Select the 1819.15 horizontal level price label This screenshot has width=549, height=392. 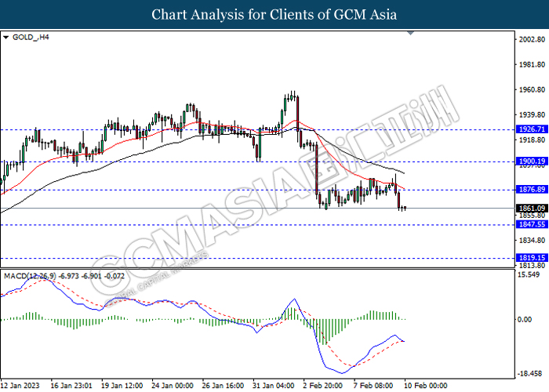click(x=533, y=258)
